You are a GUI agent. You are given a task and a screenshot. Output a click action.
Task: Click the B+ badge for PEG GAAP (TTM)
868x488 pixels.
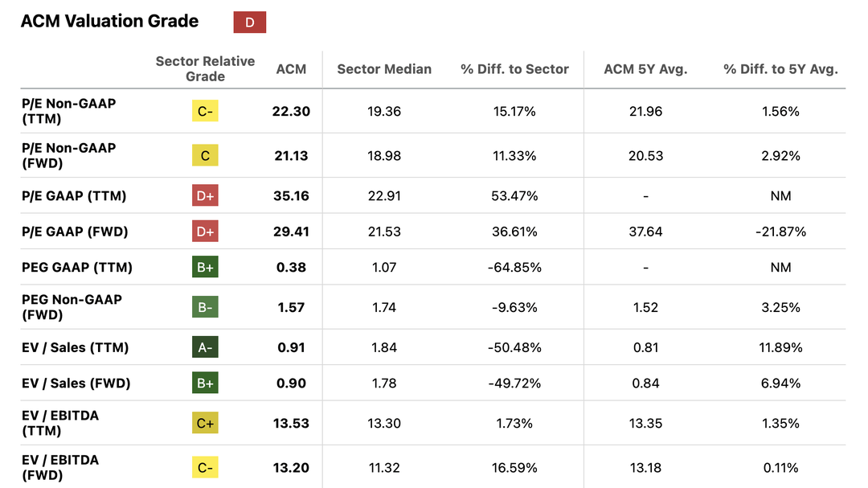point(205,267)
